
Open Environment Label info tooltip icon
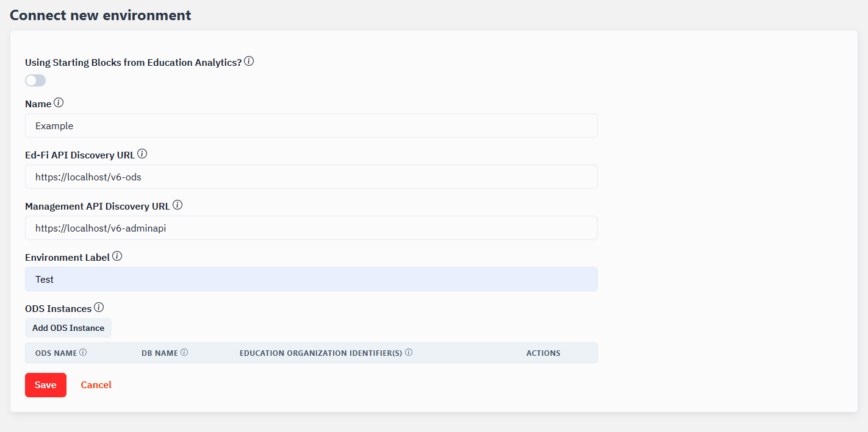(x=117, y=257)
